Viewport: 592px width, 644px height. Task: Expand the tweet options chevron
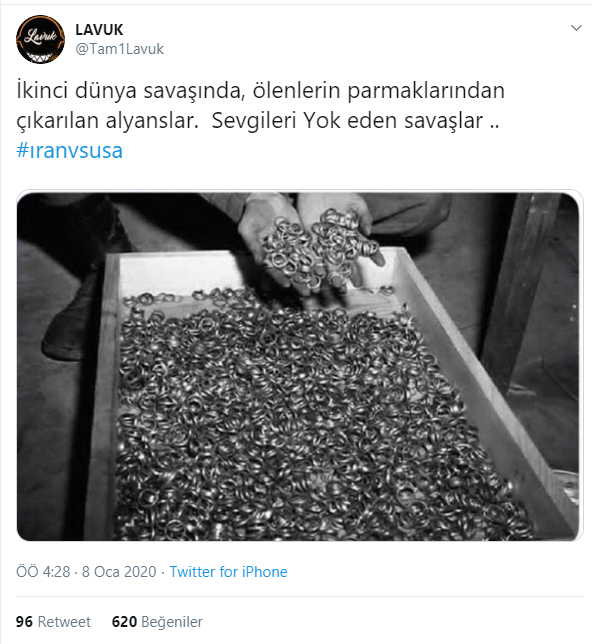(576, 28)
